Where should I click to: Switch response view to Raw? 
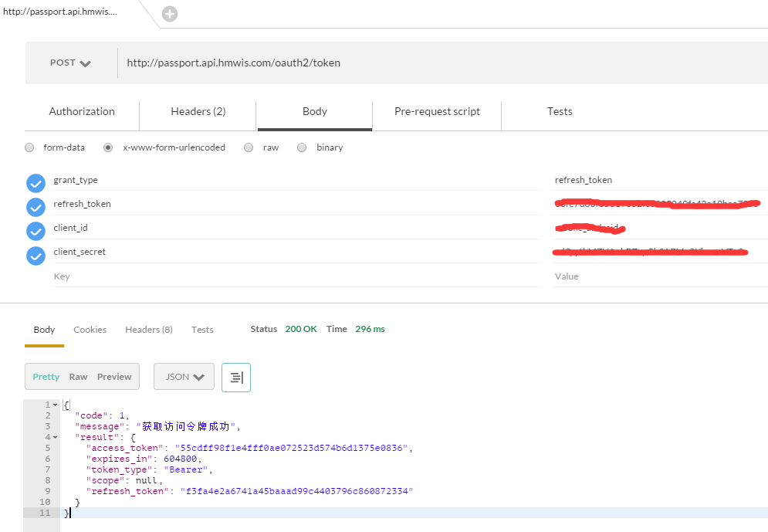[x=78, y=378]
